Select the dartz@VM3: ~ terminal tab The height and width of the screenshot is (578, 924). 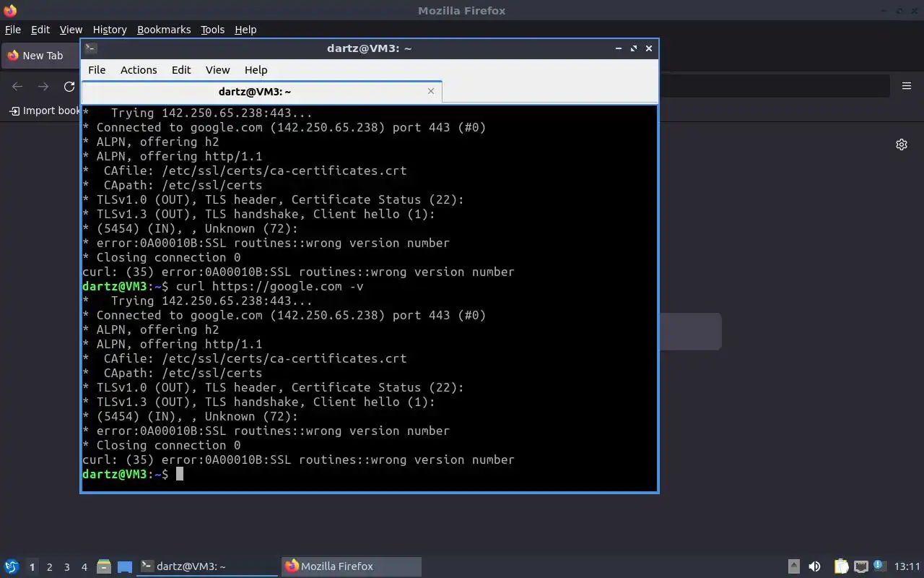pos(261,92)
